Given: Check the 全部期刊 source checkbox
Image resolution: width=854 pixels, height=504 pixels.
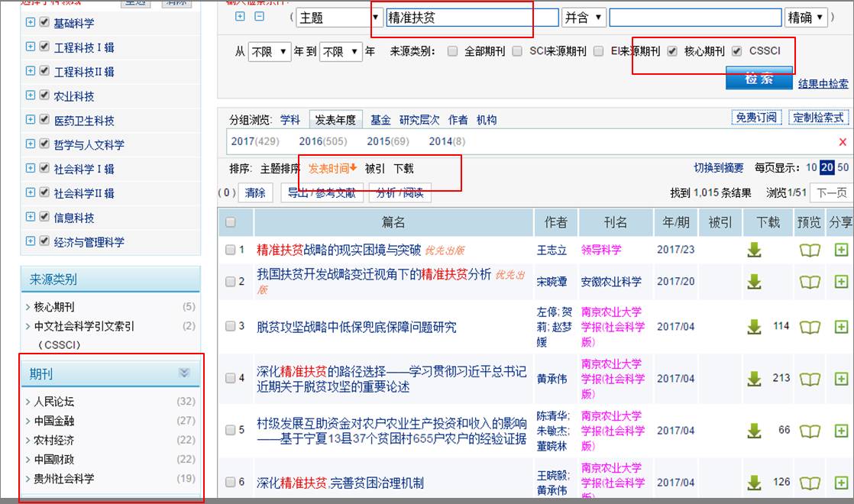Looking at the screenshot, I should tap(452, 51).
